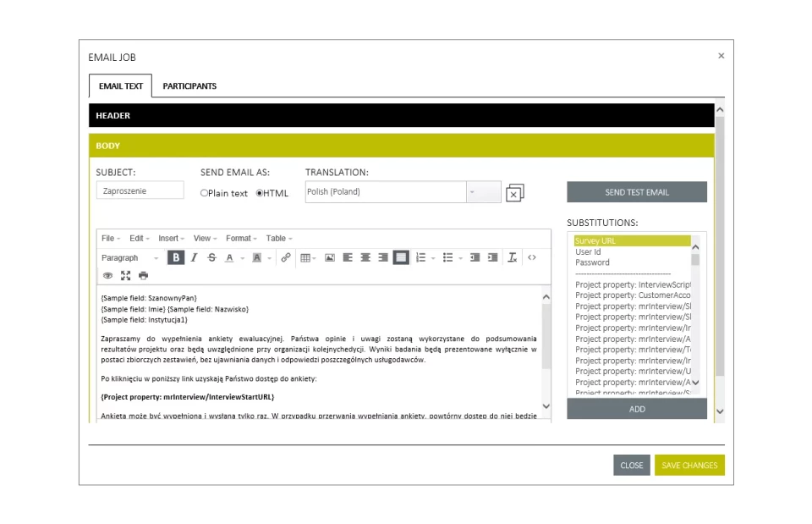The width and height of the screenshot is (812, 524).
Task: Toggle bold formatting in editor toolbar
Action: pos(176,257)
